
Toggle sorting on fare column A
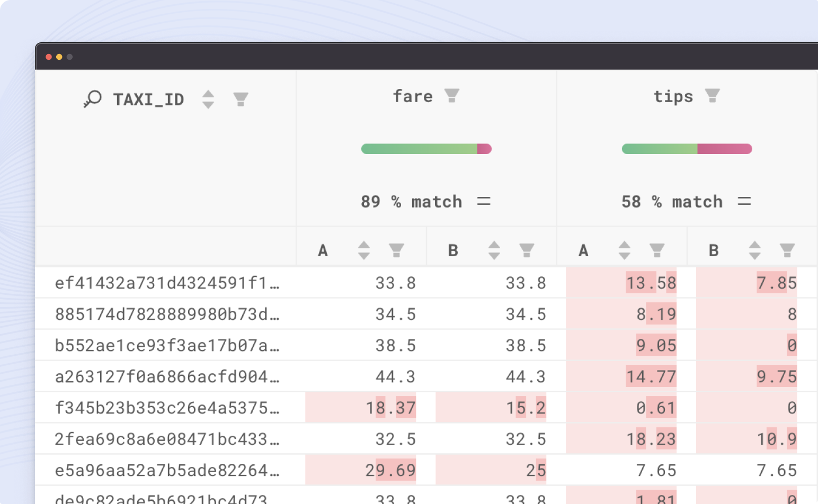[363, 250]
